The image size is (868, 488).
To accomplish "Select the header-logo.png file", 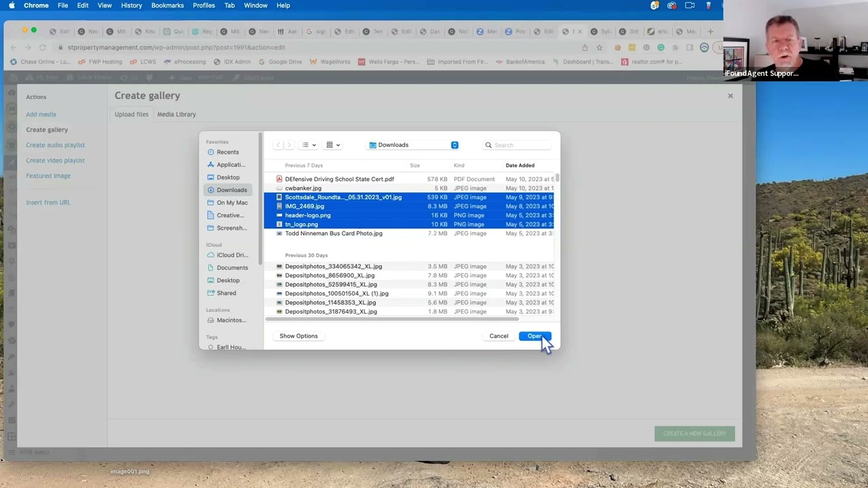I will [x=409, y=216].
